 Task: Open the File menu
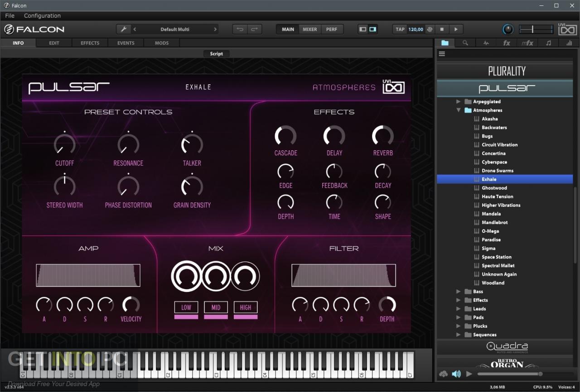[x=10, y=15]
